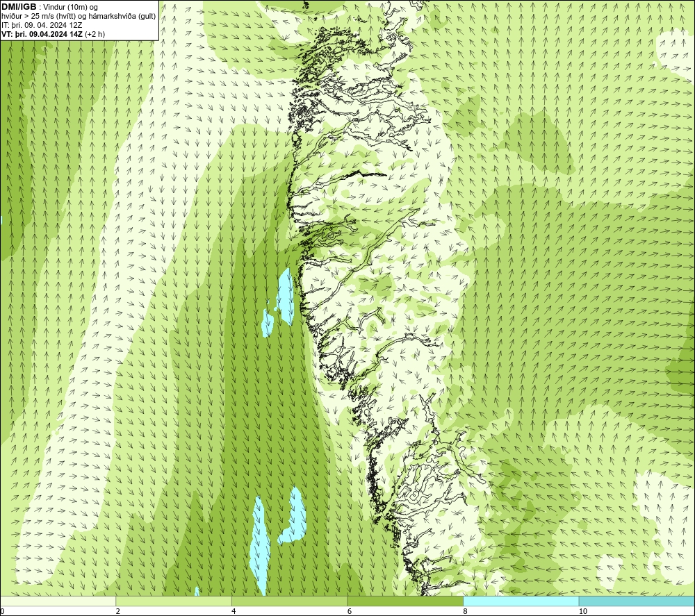
Task: Click the 'DMI/IGB' title text
Action: coord(19,7)
